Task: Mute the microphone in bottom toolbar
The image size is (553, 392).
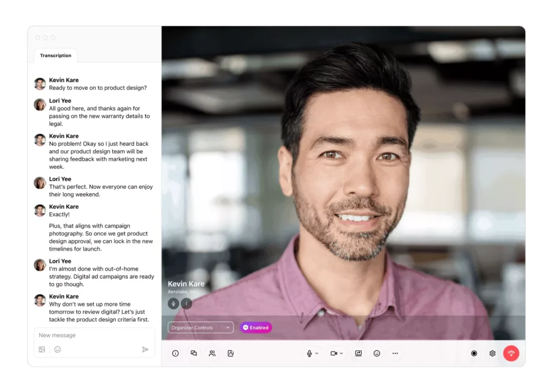Action: point(309,354)
